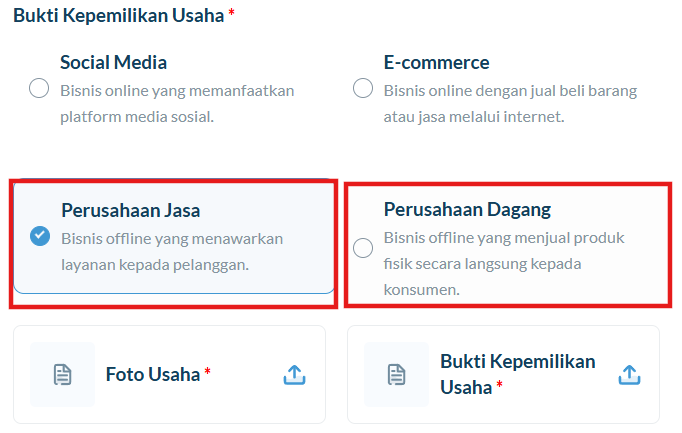
Task: Click 'atau jasa melalui internet' description
Action: [x=474, y=117]
